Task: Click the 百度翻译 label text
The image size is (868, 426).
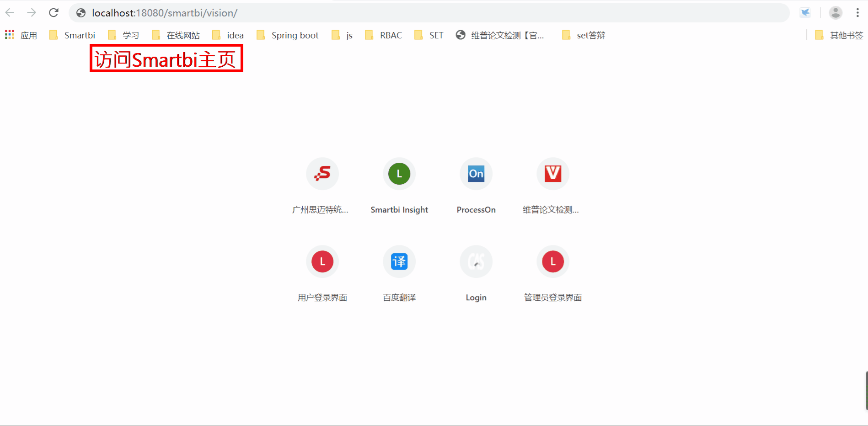Action: coord(399,298)
